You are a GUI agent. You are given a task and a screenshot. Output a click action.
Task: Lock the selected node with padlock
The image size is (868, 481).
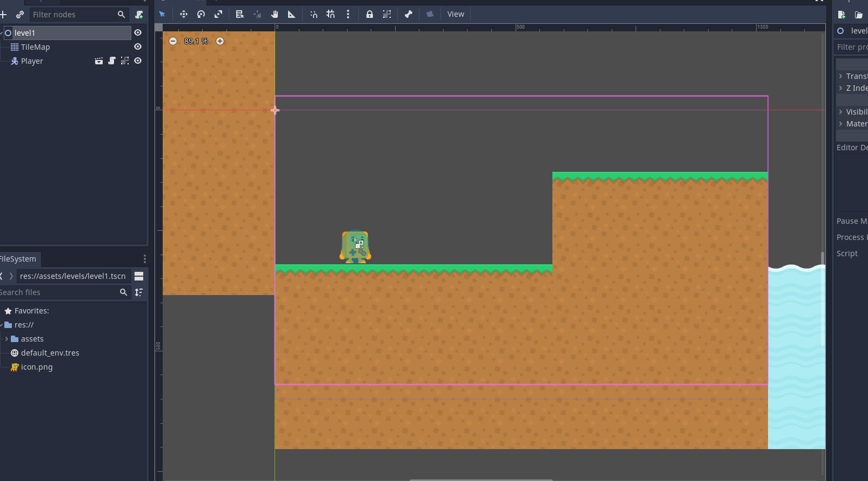pyautogui.click(x=370, y=15)
